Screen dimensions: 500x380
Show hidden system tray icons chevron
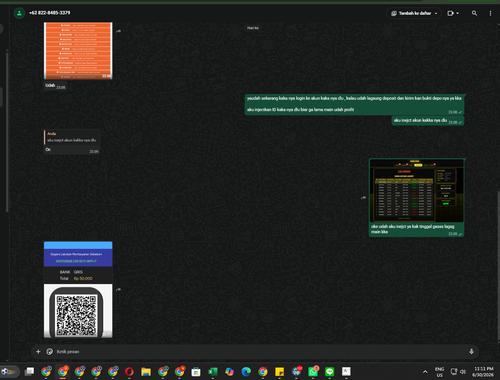pos(425,371)
